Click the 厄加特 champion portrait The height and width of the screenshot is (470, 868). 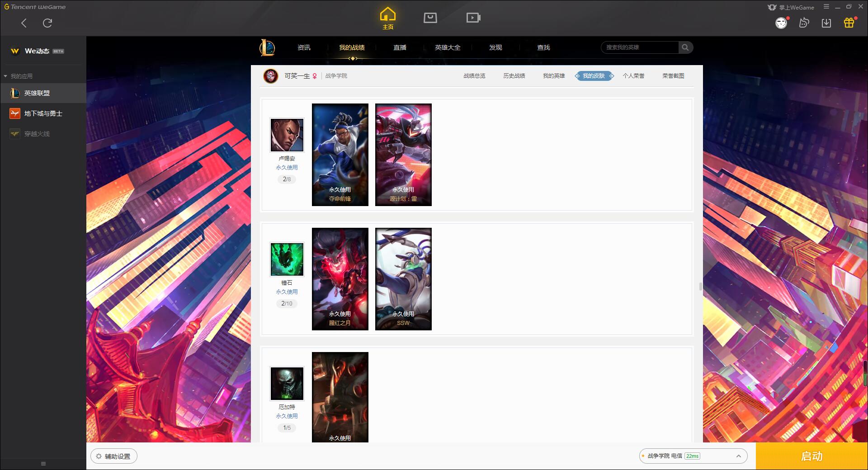tap(287, 383)
